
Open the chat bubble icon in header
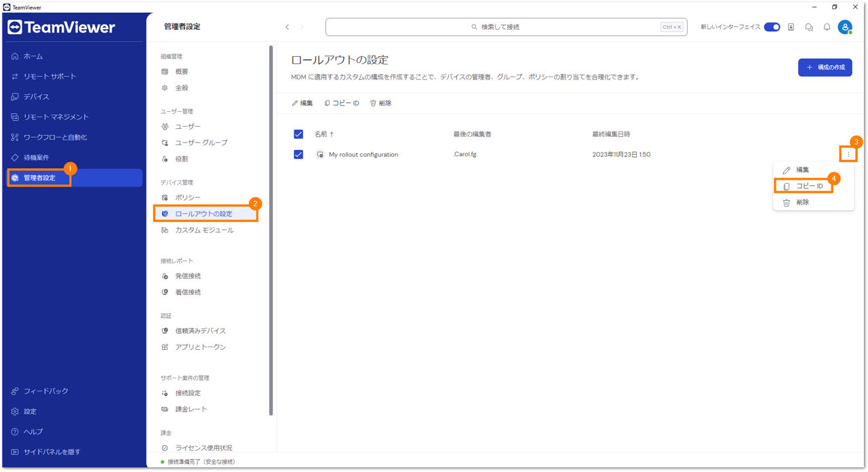[809, 27]
